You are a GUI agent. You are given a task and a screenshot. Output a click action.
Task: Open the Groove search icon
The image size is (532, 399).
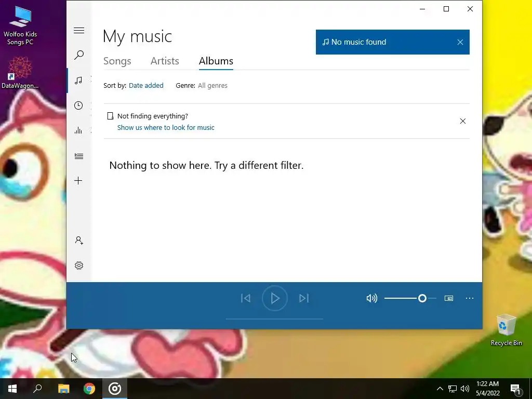point(79,55)
